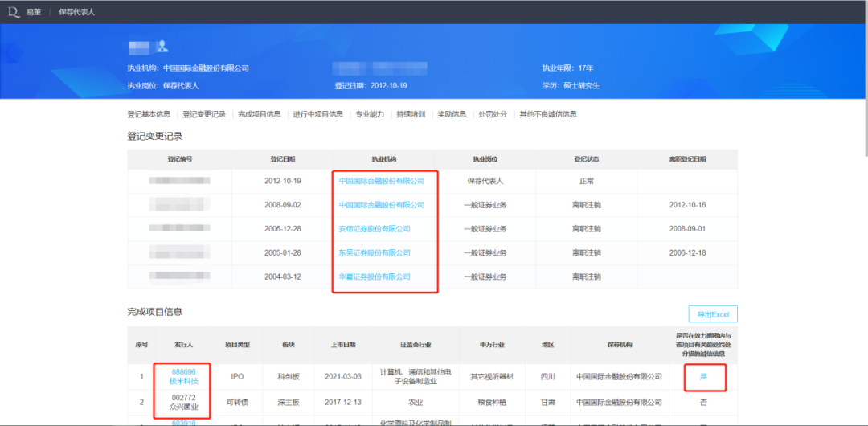Click the 2008-09-01 departure date cell
The image size is (868, 426).
687,229
